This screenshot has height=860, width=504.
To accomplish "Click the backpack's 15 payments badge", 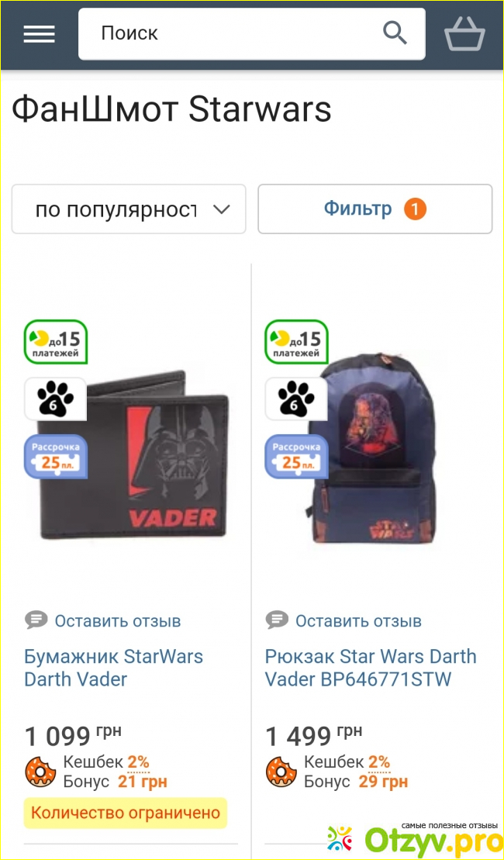I will pos(297,342).
